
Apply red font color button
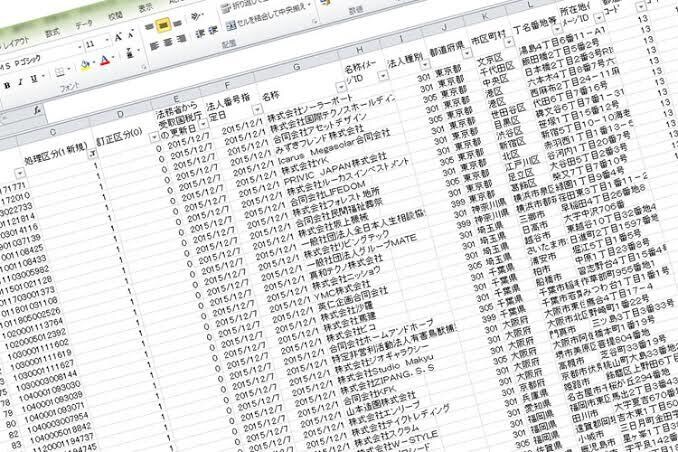(105, 60)
